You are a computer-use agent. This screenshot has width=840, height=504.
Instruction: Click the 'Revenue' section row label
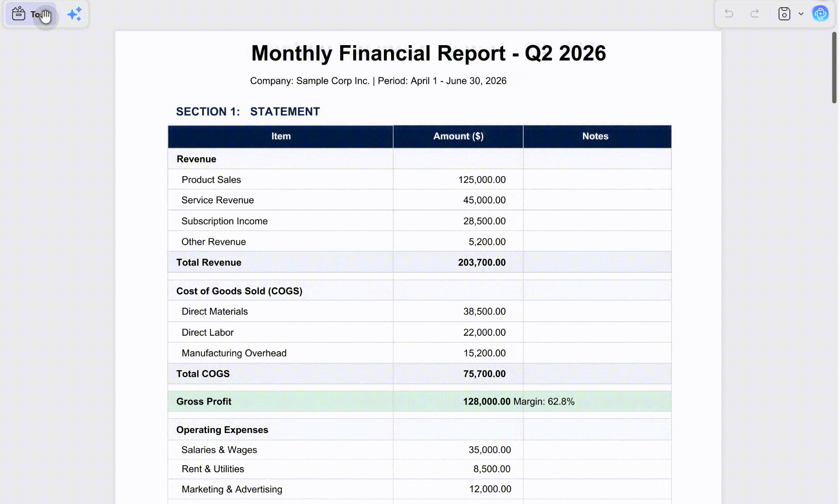[x=196, y=159]
